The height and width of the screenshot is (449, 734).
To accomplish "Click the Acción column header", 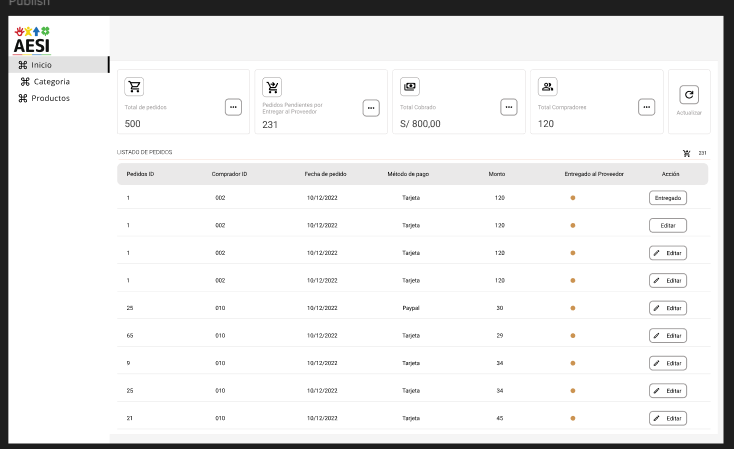I will 670,174.
